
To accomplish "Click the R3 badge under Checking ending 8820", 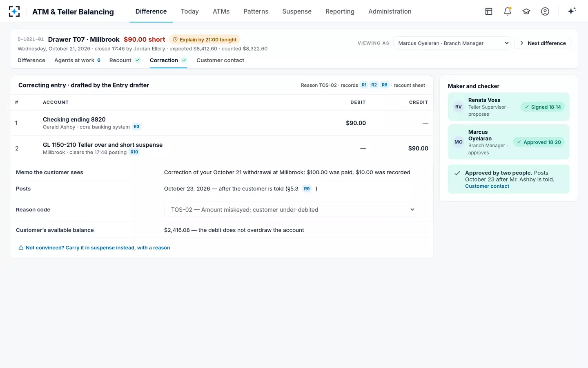I will pyautogui.click(x=136, y=127).
